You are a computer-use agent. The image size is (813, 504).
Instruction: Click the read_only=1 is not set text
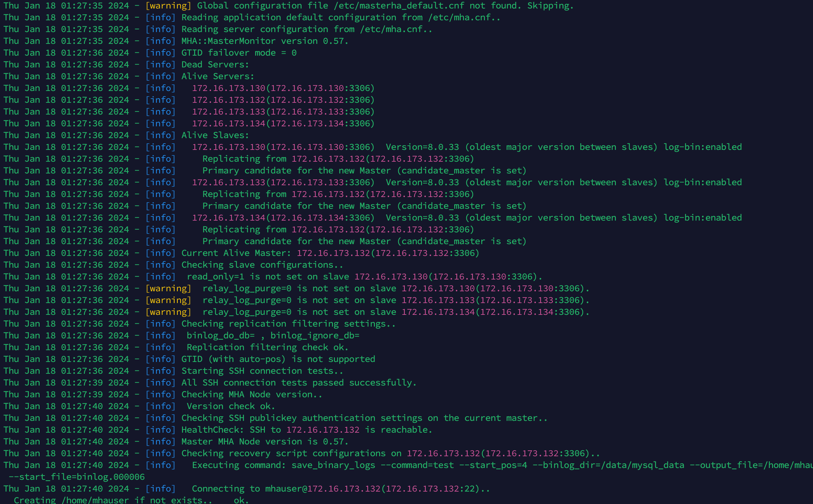[245, 277]
